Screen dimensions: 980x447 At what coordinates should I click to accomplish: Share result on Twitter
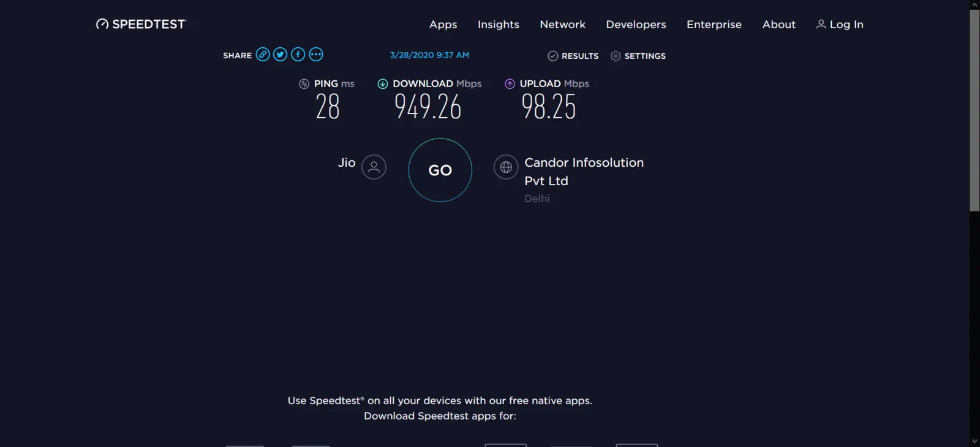coord(281,55)
